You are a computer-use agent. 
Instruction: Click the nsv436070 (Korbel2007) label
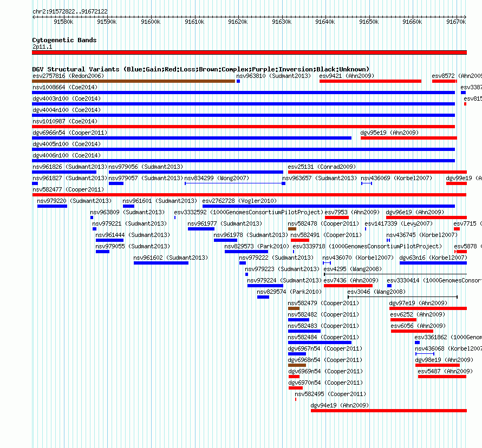tap(358, 258)
